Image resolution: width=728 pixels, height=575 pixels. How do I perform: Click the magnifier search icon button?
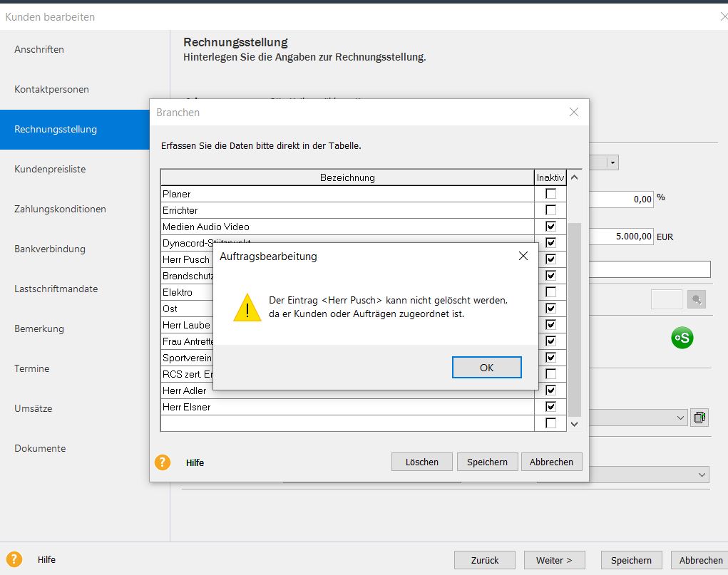pos(697,299)
